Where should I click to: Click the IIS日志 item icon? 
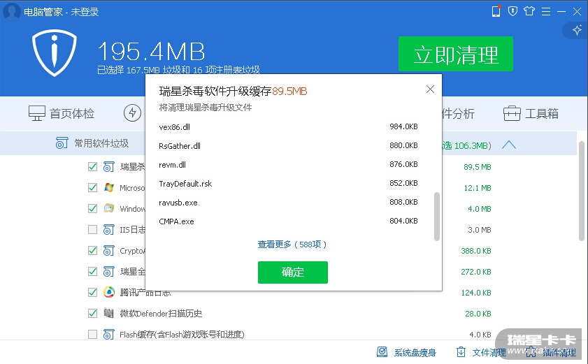[109, 229]
